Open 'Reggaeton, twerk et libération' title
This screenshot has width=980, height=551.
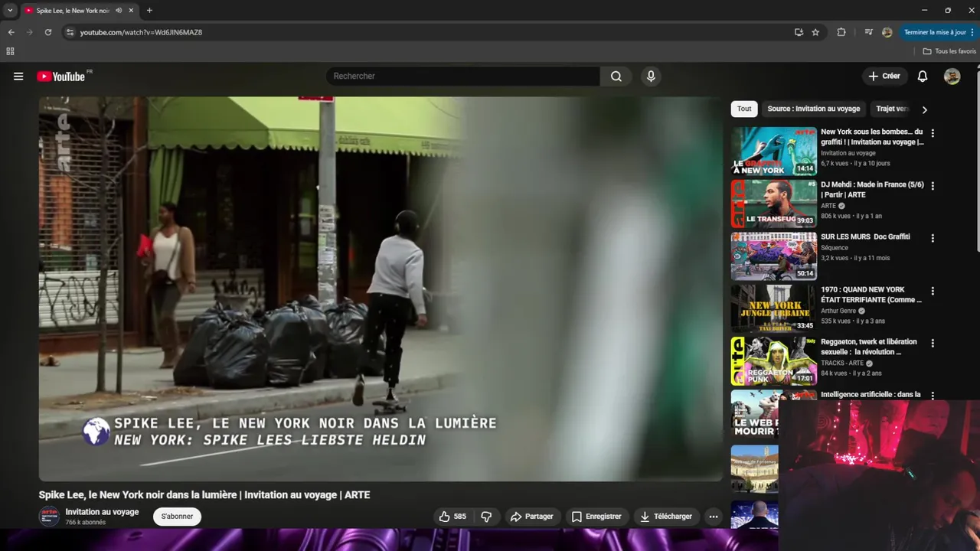pos(869,347)
